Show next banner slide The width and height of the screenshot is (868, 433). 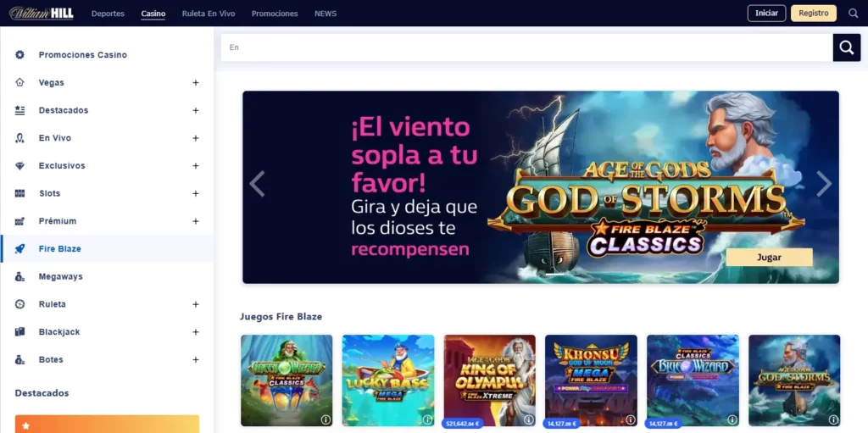[x=824, y=184]
